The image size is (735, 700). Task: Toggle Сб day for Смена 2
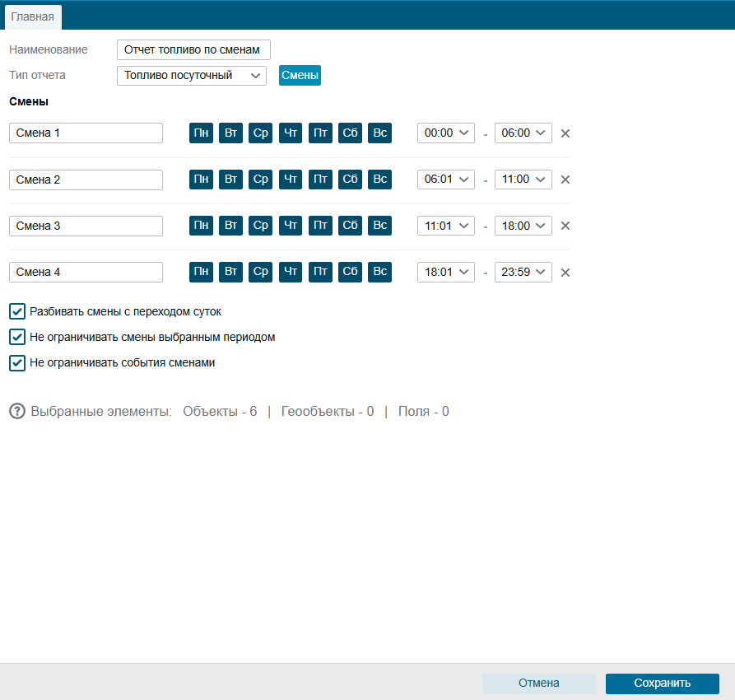pyautogui.click(x=350, y=180)
